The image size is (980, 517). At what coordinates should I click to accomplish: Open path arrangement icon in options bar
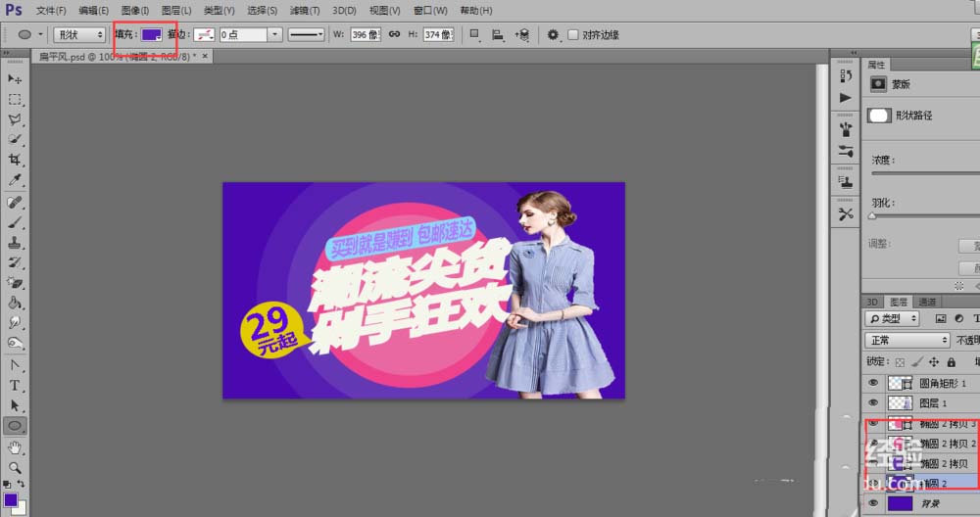[x=522, y=35]
